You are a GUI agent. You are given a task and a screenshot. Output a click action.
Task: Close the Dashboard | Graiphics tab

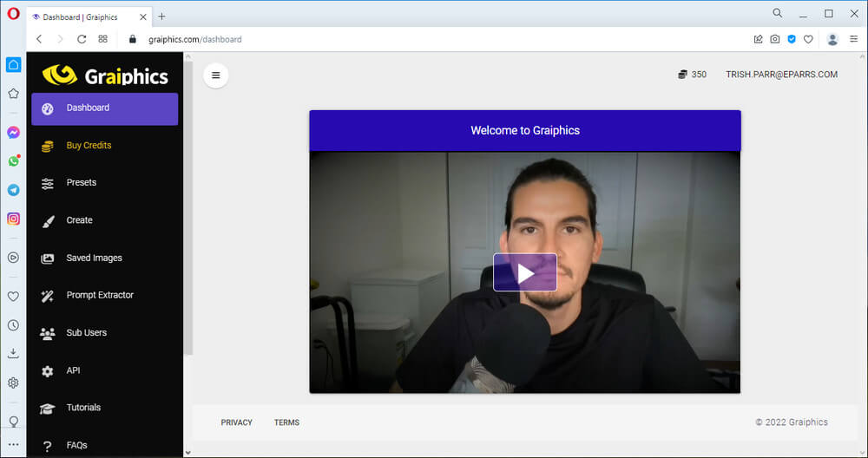143,17
